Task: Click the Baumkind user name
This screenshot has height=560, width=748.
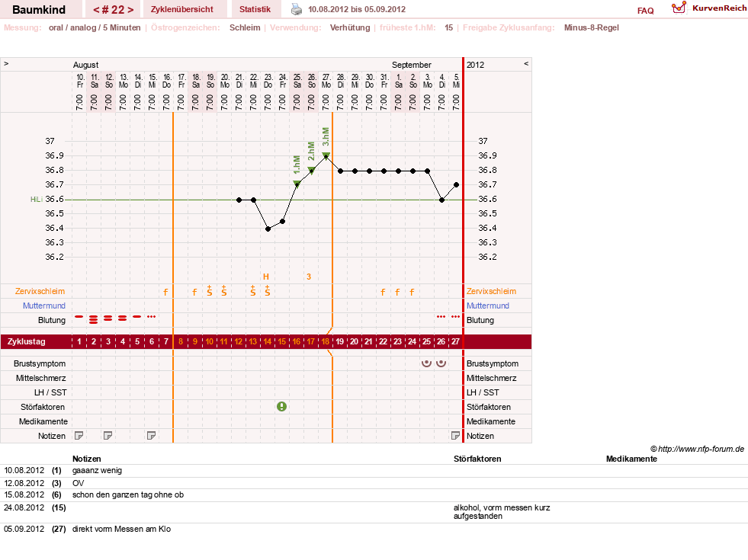Action: (x=39, y=10)
